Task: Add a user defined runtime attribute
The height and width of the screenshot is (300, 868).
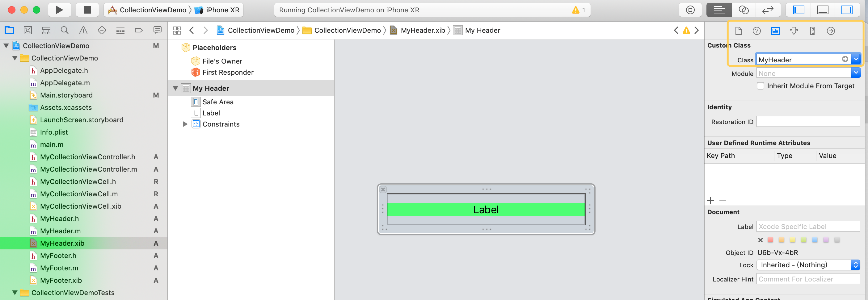Action: pos(711,201)
